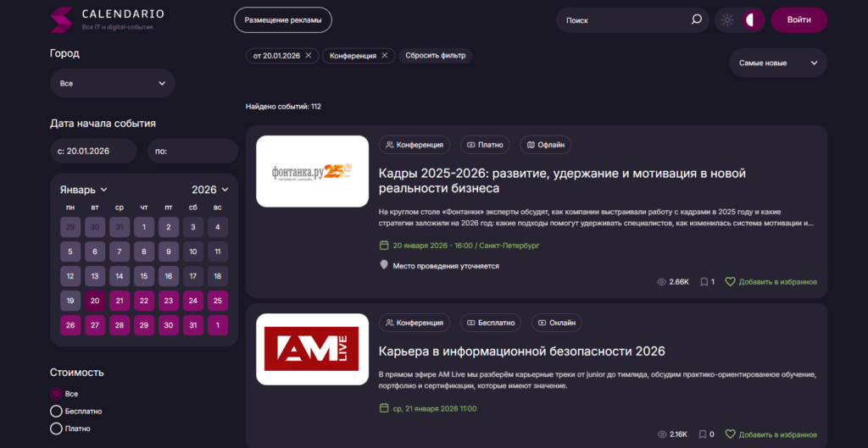Select January 20 in the calendar
Screen dimensions: 868x448
tap(95, 301)
